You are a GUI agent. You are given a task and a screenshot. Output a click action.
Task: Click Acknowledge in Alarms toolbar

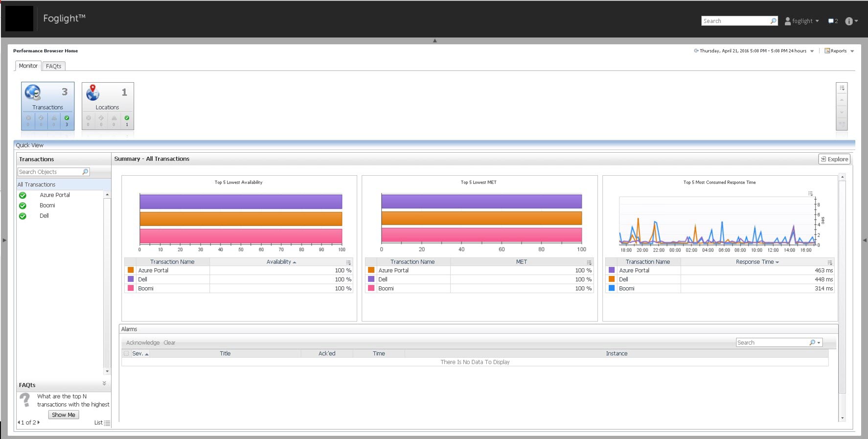pos(143,343)
